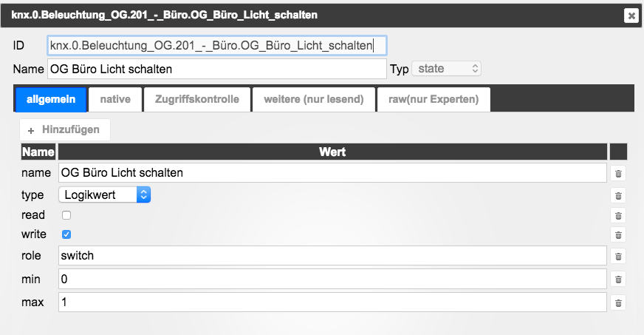This screenshot has height=335, width=644.
Task: Select the allgemein tab
Action: 51,100
